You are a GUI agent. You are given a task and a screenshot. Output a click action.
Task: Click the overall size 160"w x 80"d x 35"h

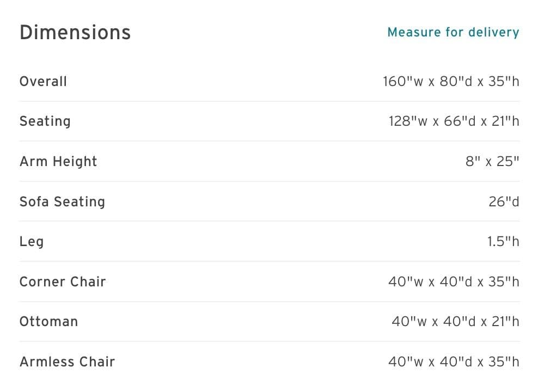(451, 82)
